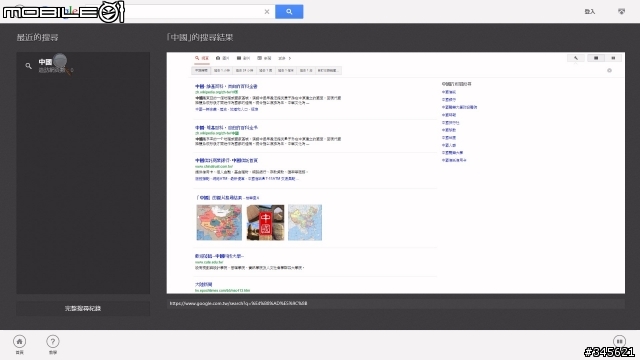Click the blue magnifier search button

[289, 11]
